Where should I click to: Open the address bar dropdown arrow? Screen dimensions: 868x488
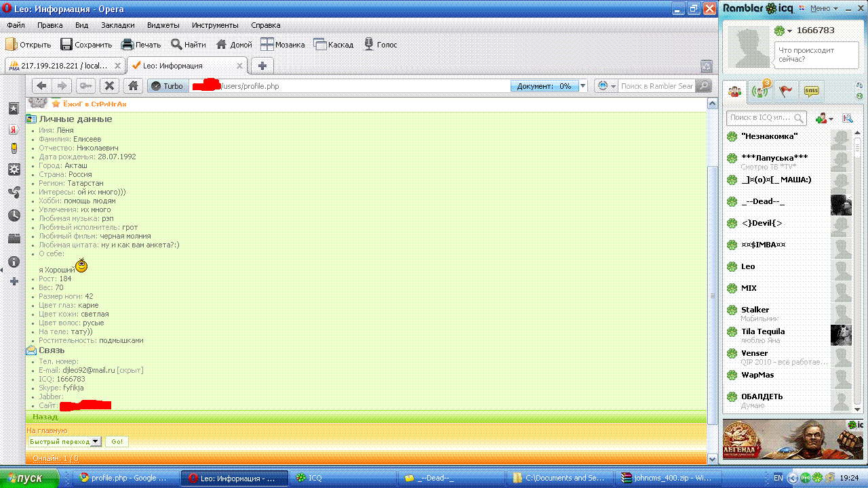point(583,86)
